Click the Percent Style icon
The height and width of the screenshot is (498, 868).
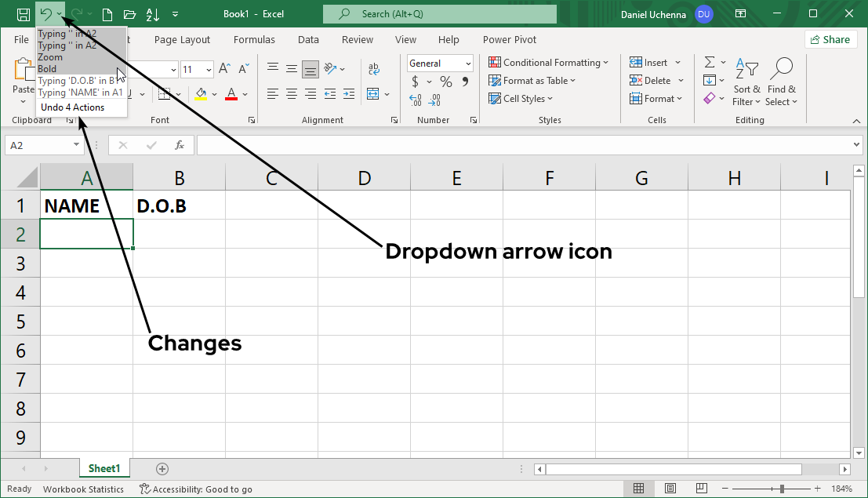pos(445,82)
